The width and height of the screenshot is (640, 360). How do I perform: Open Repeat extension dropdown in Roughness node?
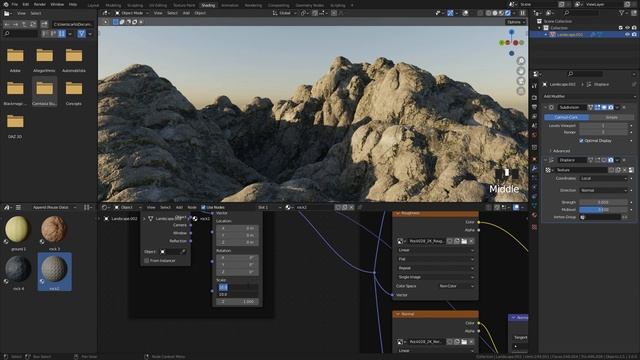coord(436,268)
